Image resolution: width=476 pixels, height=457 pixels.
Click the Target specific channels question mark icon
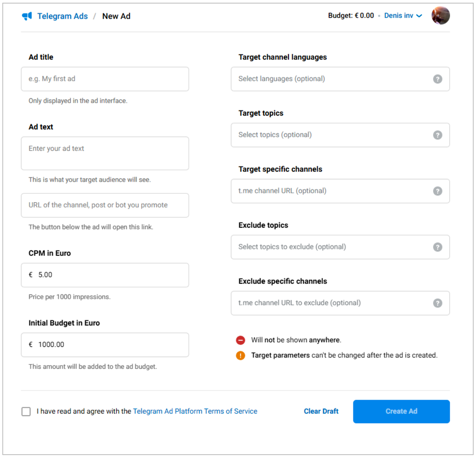click(x=438, y=191)
